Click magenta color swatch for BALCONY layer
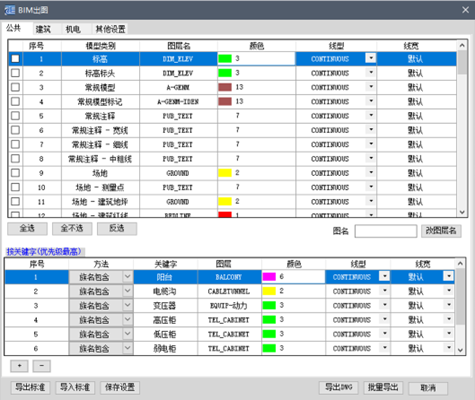Image resolution: width=475 pixels, height=400 pixels. [x=269, y=277]
